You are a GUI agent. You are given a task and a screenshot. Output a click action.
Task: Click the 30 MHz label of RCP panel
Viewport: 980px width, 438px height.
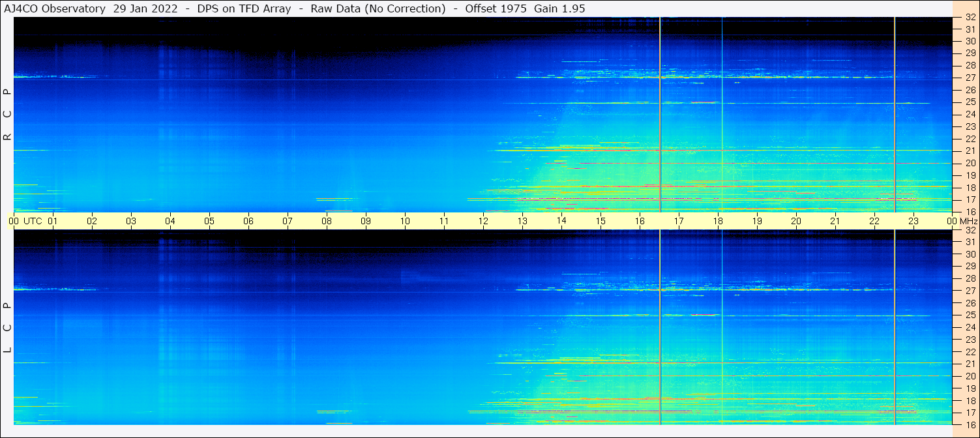tap(970, 41)
